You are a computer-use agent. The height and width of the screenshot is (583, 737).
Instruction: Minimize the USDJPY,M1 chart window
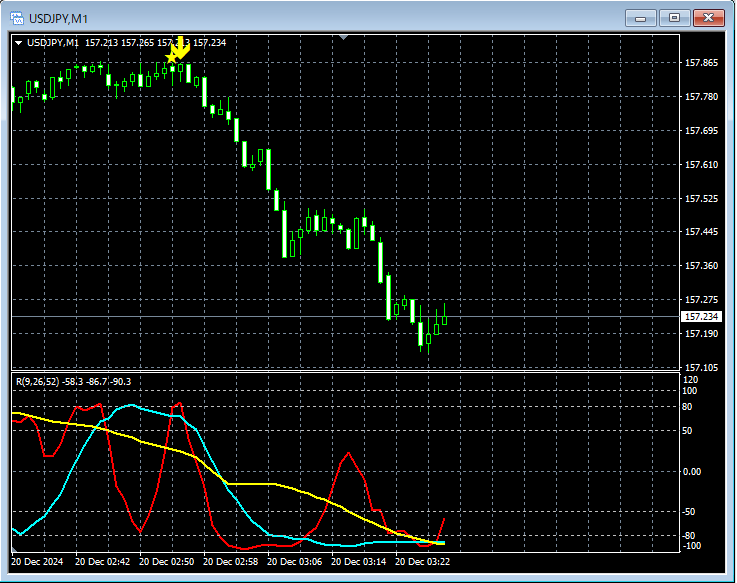pyautogui.click(x=641, y=18)
